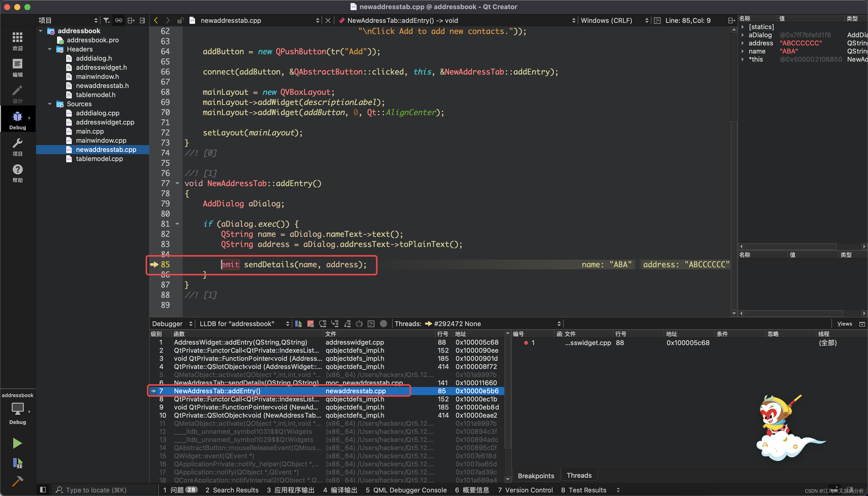Viewport: 868px width, 496px height.
Task: Click the Step Out debugger icon
Action: [x=347, y=324]
